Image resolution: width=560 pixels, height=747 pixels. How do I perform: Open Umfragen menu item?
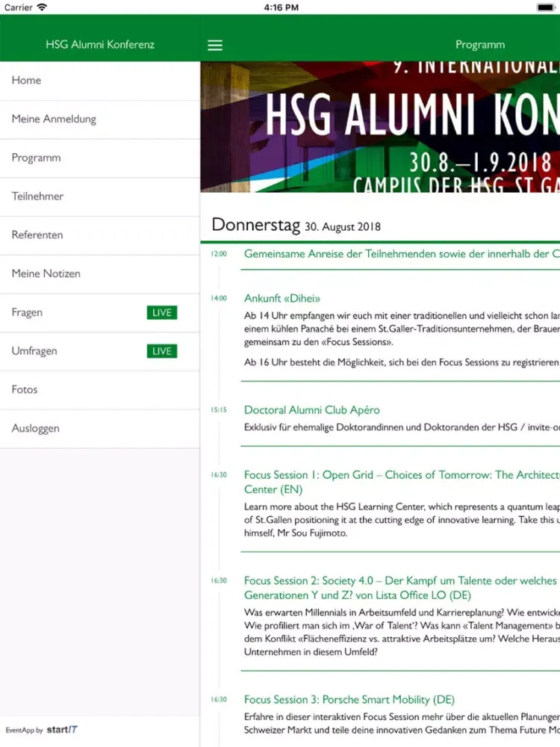pos(100,351)
